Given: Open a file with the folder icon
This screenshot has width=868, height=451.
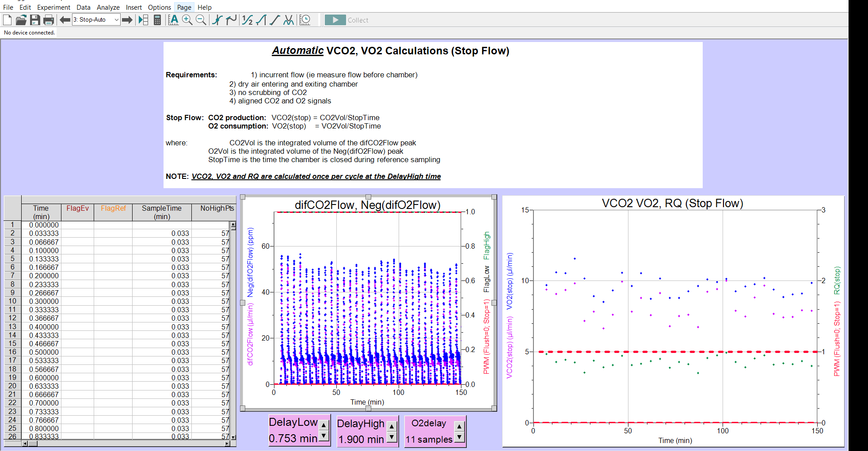Looking at the screenshot, I should [x=21, y=20].
